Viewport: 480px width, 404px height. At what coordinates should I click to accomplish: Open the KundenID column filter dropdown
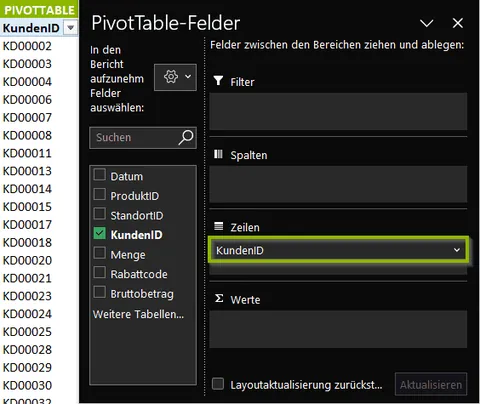(x=71, y=28)
